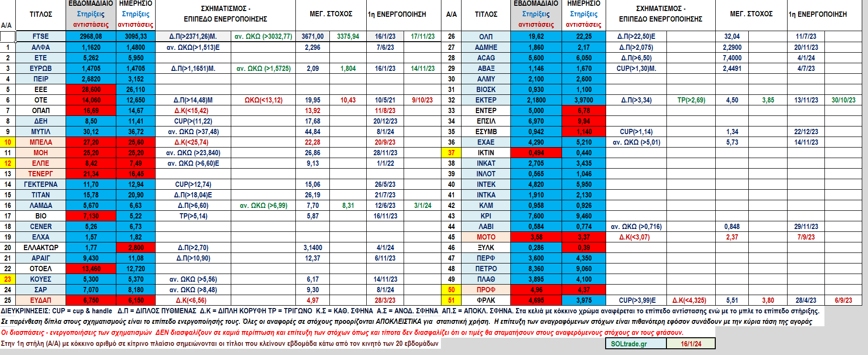Click ΦΡΑΚ red activation date 6/9/23
Screen dimensions: 868x355
(844, 300)
